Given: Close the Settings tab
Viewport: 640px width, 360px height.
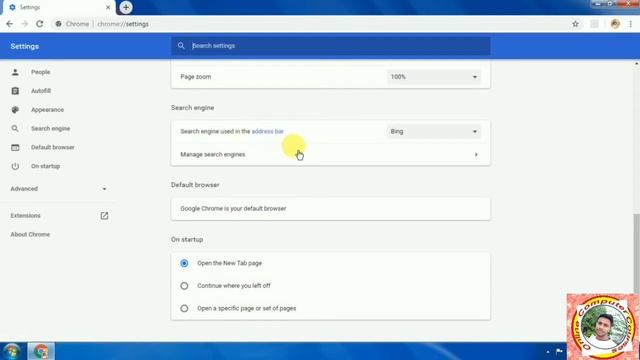Looking at the screenshot, I should [x=108, y=7].
